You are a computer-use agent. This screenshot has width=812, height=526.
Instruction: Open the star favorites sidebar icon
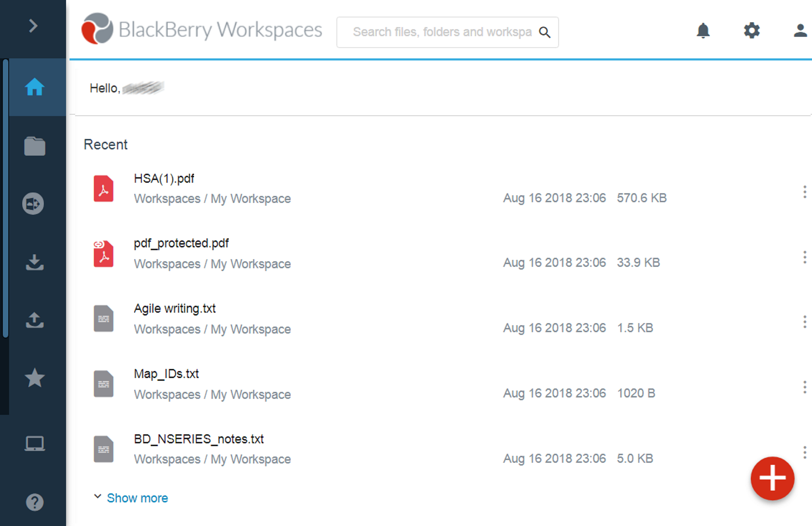(35, 378)
